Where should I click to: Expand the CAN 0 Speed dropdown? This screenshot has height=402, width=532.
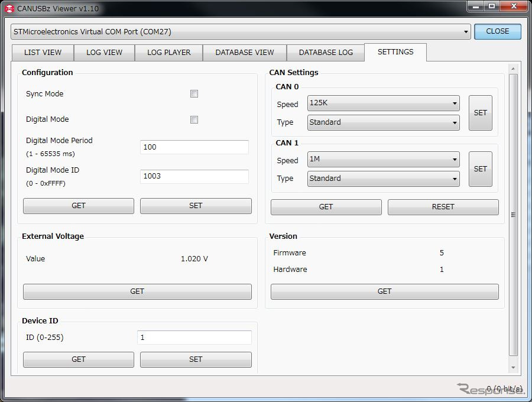tap(383, 103)
